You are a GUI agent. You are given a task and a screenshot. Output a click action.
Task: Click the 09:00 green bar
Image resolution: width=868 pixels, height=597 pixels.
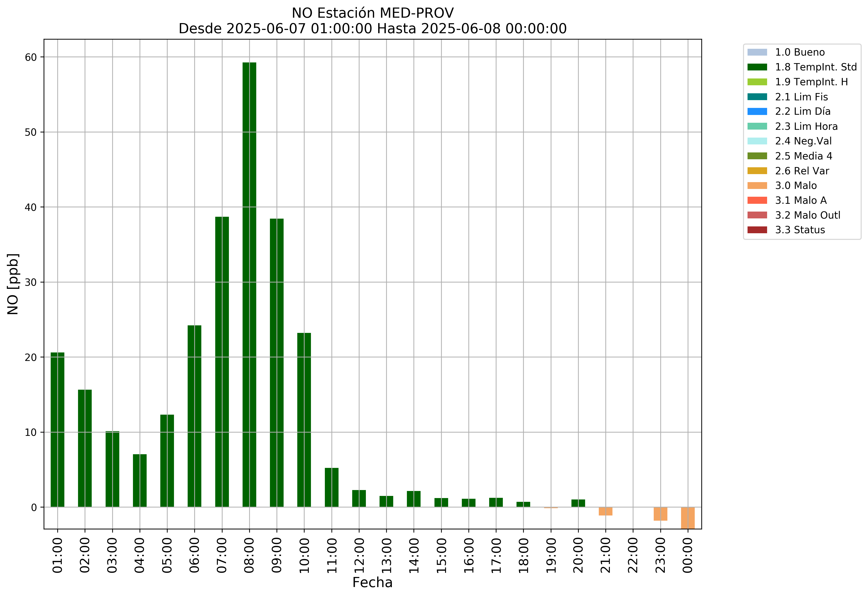pos(277,363)
